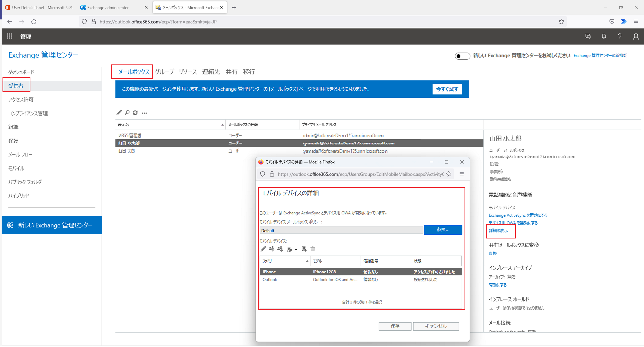Click the allow device access icon
Image resolution: width=644 pixels, height=347 pixels.
[x=271, y=249]
